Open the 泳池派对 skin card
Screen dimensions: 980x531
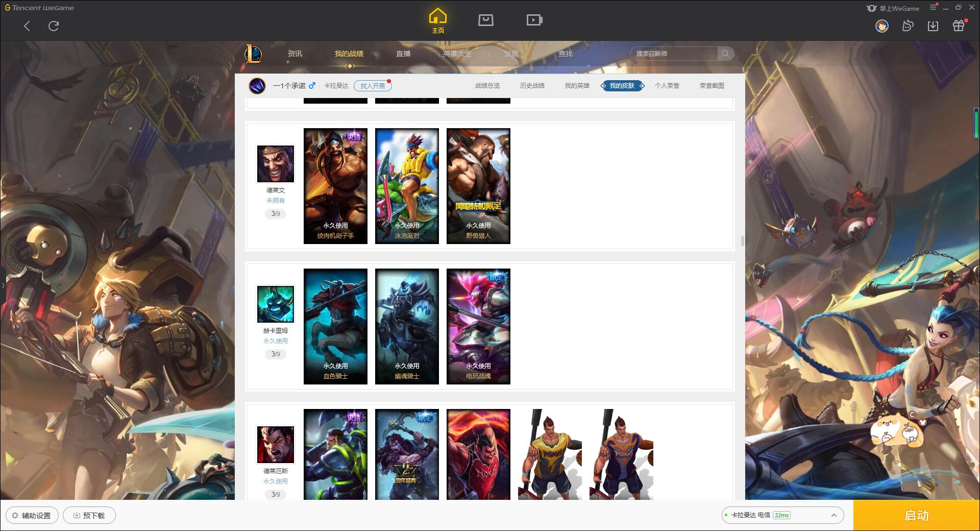tap(407, 186)
